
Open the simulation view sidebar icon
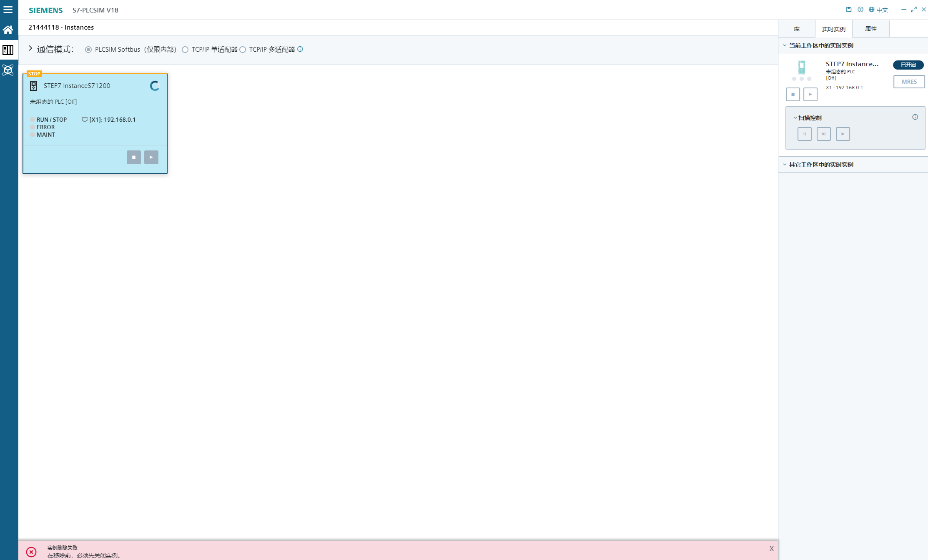[x=8, y=70]
